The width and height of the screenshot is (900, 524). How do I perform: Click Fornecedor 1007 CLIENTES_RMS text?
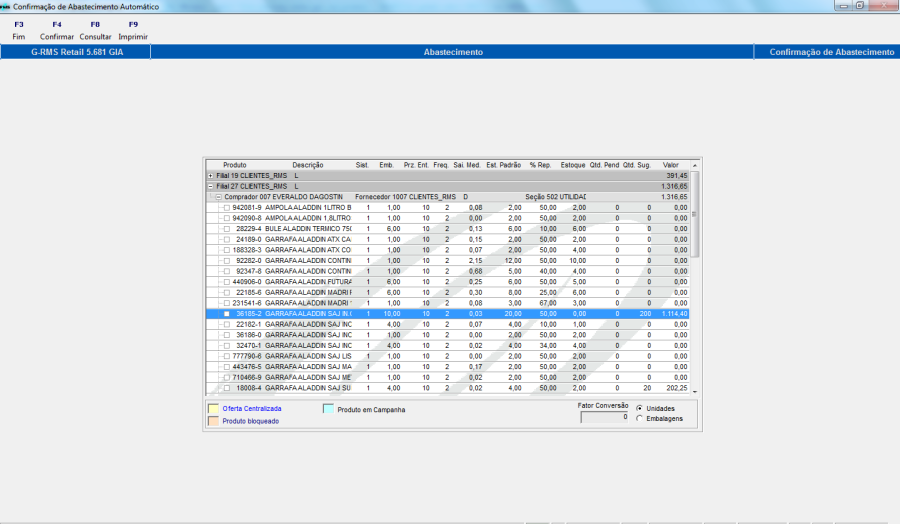405,197
